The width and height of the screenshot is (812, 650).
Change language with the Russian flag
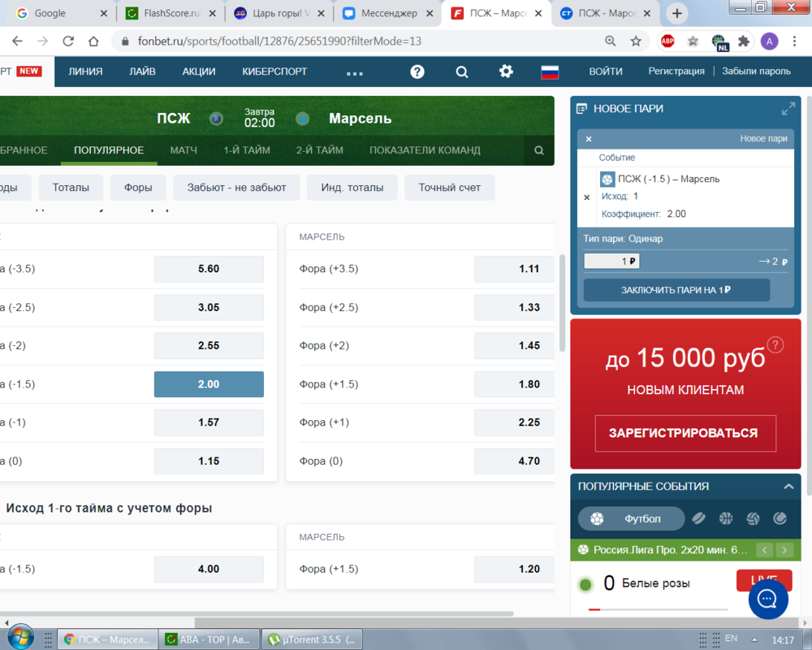tap(550, 71)
